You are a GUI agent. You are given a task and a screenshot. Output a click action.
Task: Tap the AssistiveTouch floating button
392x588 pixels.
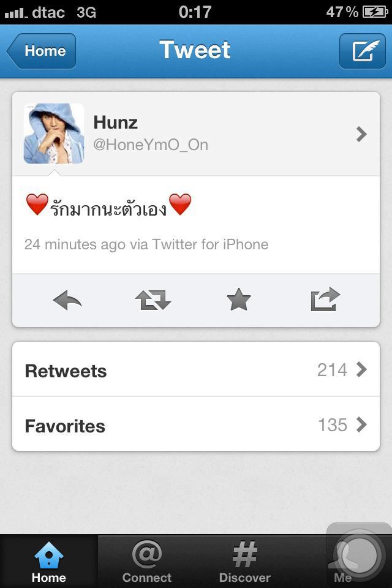point(359,555)
